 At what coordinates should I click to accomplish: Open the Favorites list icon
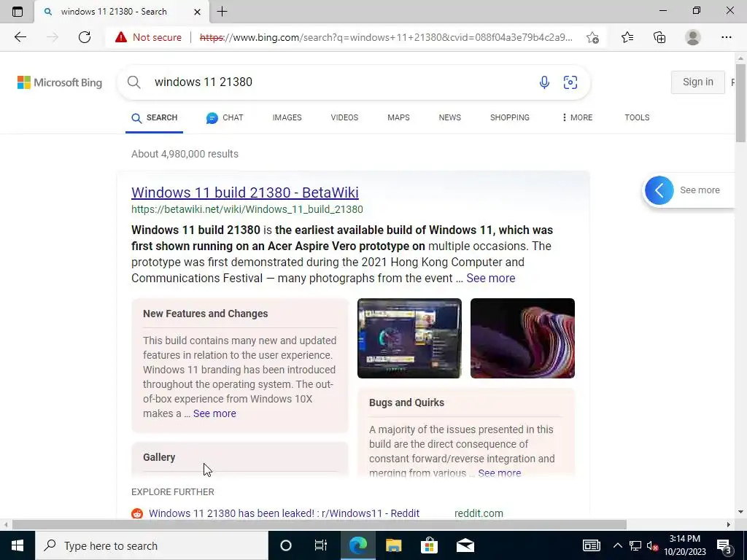click(627, 37)
